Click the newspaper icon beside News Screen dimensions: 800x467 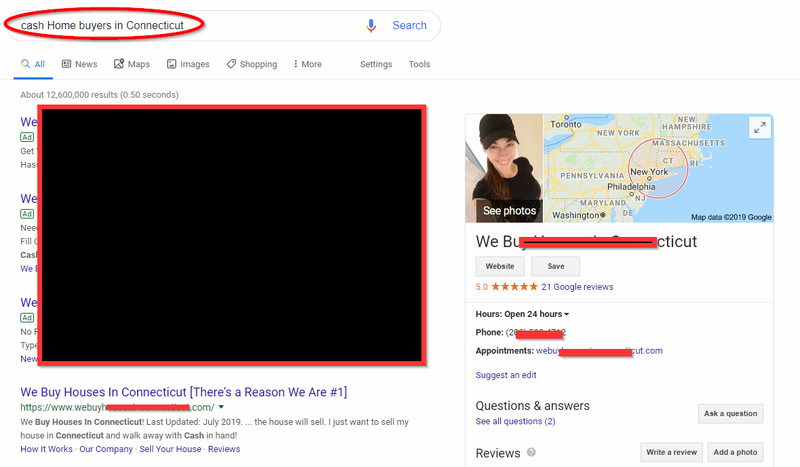[x=66, y=64]
